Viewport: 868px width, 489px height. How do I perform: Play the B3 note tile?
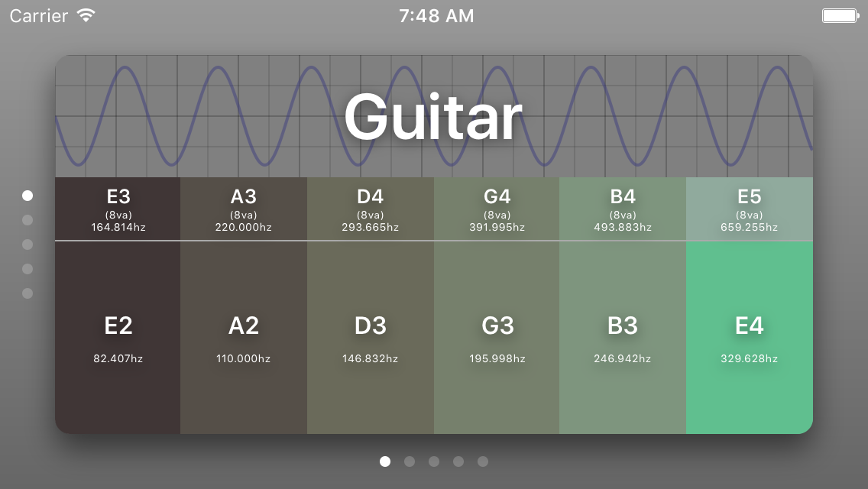(623, 337)
